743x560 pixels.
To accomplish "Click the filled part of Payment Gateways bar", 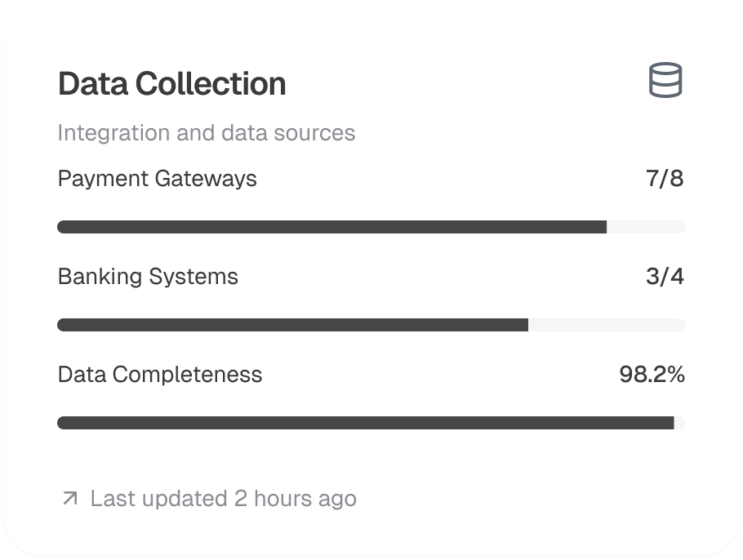I will pyautogui.click(x=331, y=227).
